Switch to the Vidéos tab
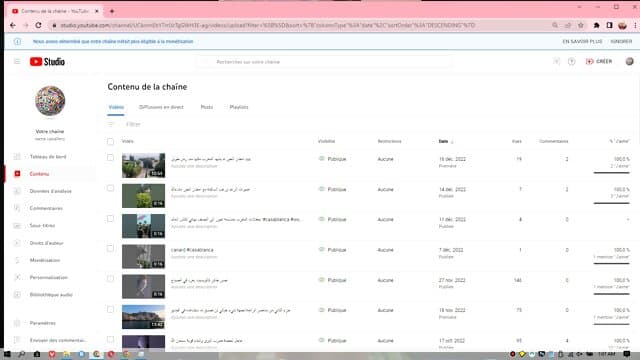The image size is (640, 360). (116, 107)
